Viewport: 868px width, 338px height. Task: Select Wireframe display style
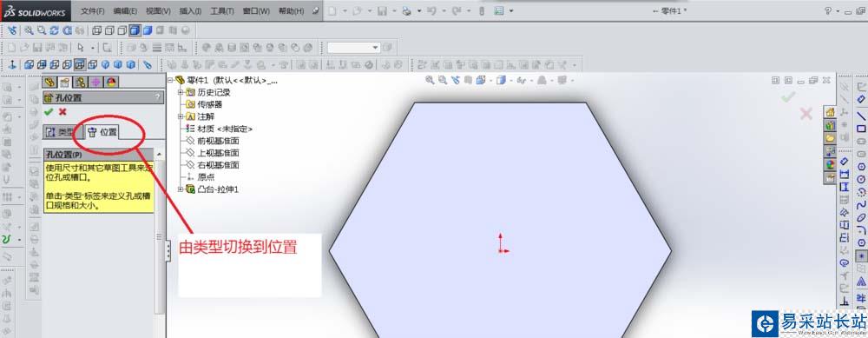(x=96, y=30)
